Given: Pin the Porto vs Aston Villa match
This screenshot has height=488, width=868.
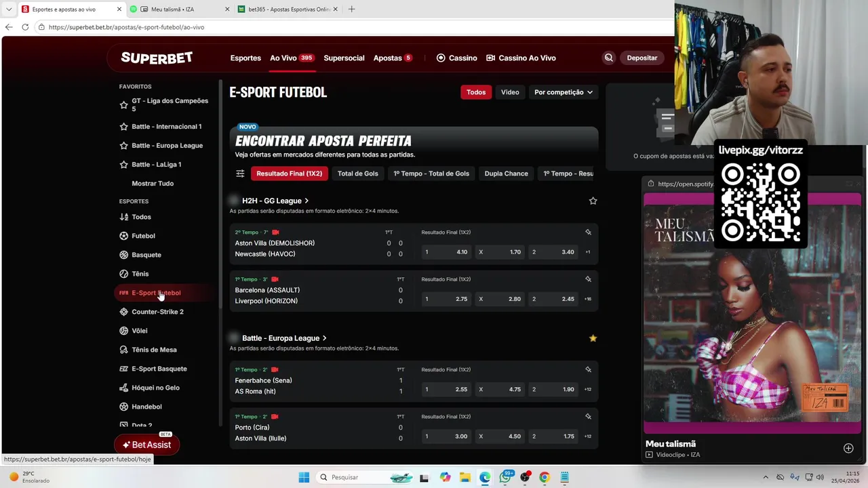Looking at the screenshot, I should click(x=588, y=416).
